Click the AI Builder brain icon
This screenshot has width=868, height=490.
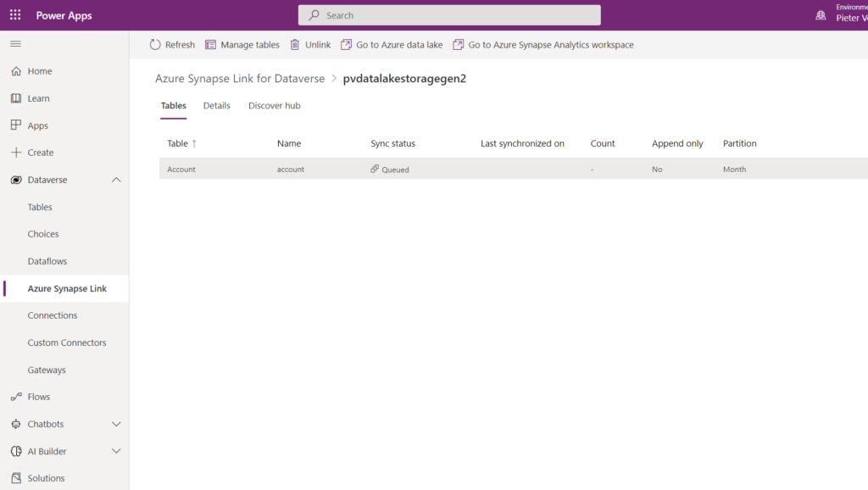click(x=16, y=451)
